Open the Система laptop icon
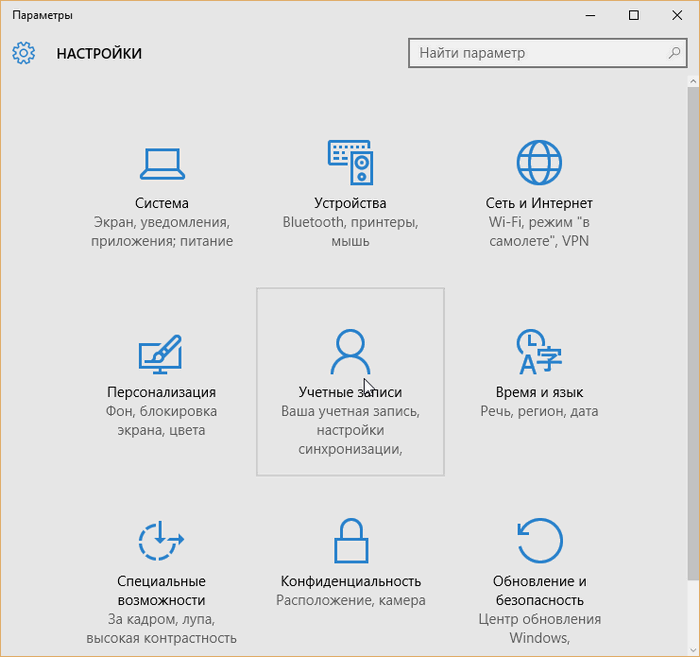This screenshot has width=700, height=657. [161, 162]
